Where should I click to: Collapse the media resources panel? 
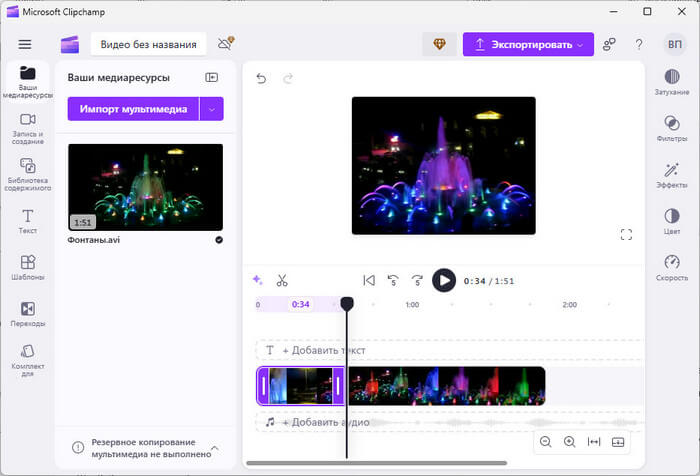(212, 77)
